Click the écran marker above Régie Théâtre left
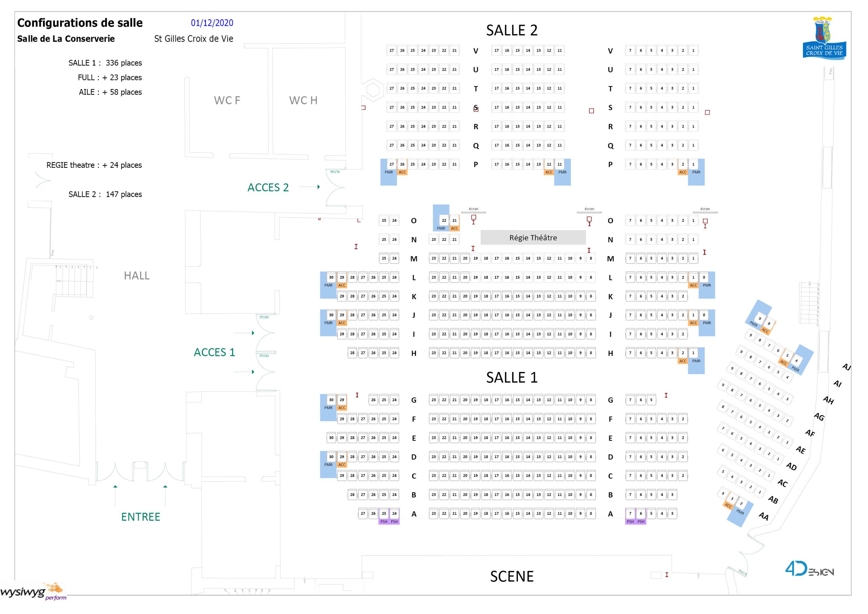 [473, 209]
